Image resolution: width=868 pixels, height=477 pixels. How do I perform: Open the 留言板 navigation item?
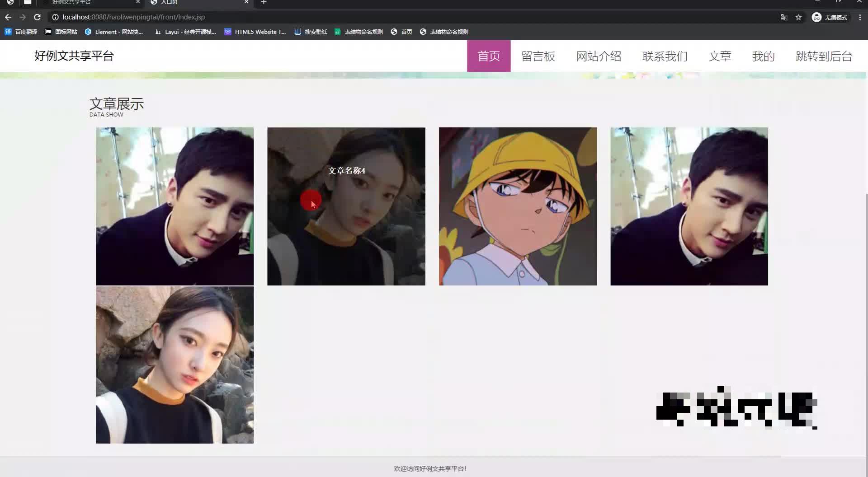(538, 56)
